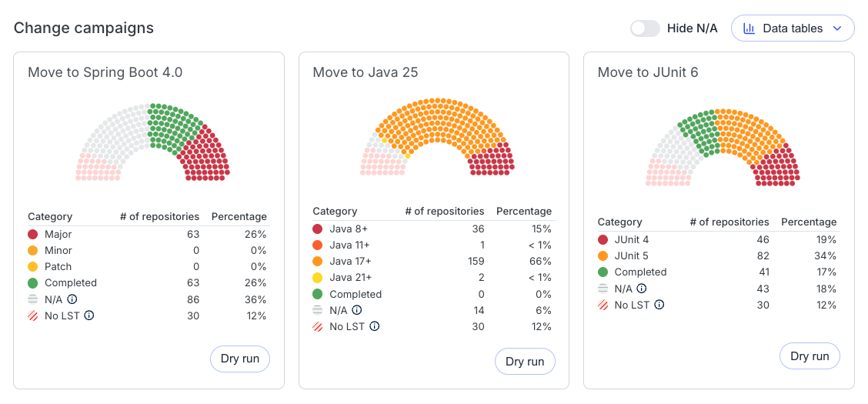Click the Java 17+ row label

coord(350,261)
